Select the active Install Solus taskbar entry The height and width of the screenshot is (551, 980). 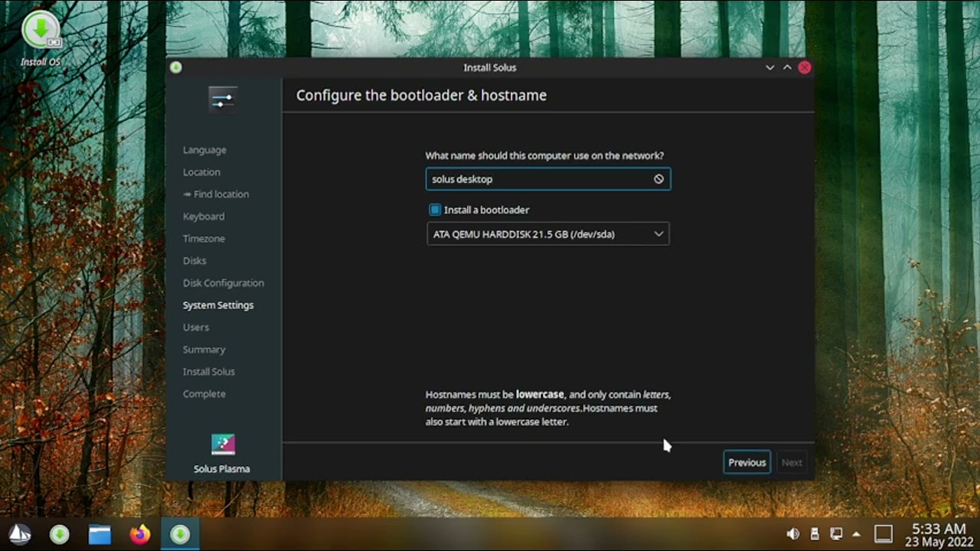point(180,534)
